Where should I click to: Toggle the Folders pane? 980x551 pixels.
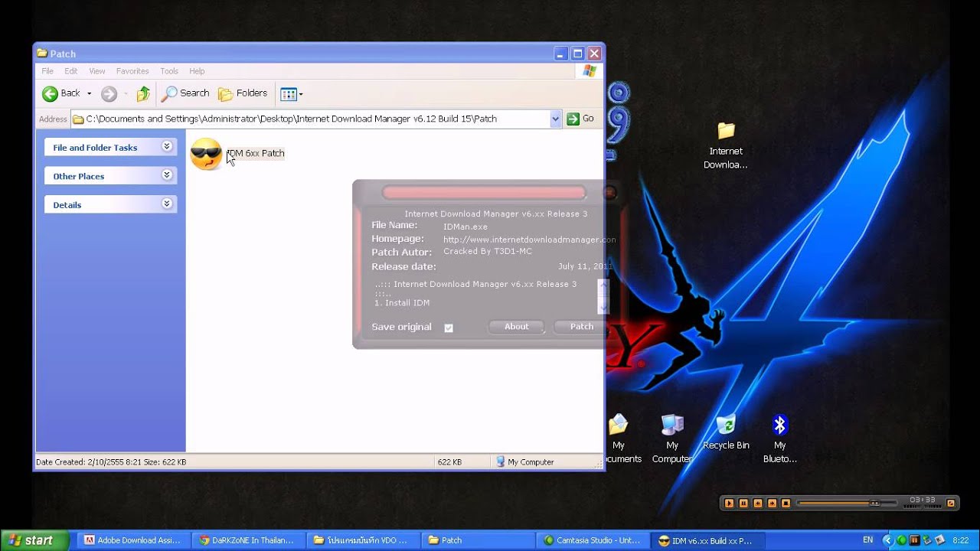(x=243, y=93)
